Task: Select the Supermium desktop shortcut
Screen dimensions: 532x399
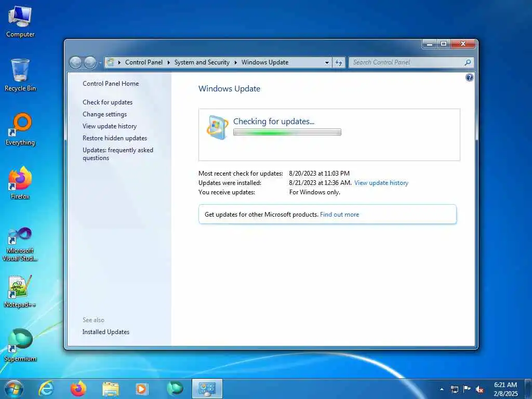Action: click(20, 345)
